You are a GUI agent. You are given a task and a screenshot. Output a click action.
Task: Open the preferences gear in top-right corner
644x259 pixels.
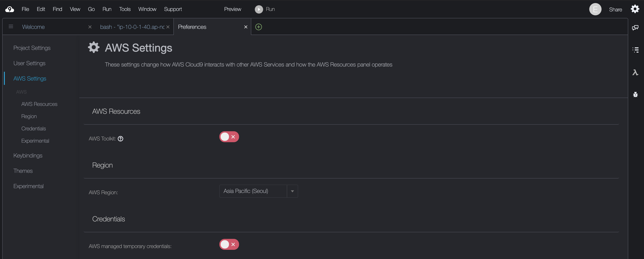[635, 9]
